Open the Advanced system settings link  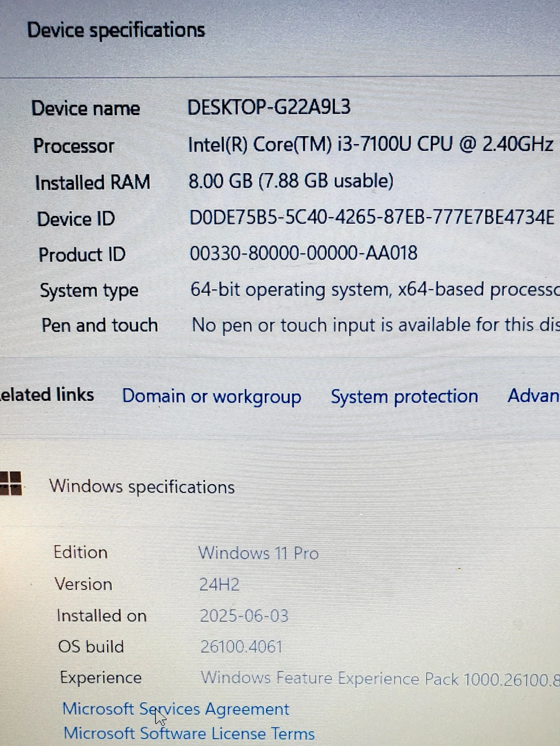click(533, 395)
